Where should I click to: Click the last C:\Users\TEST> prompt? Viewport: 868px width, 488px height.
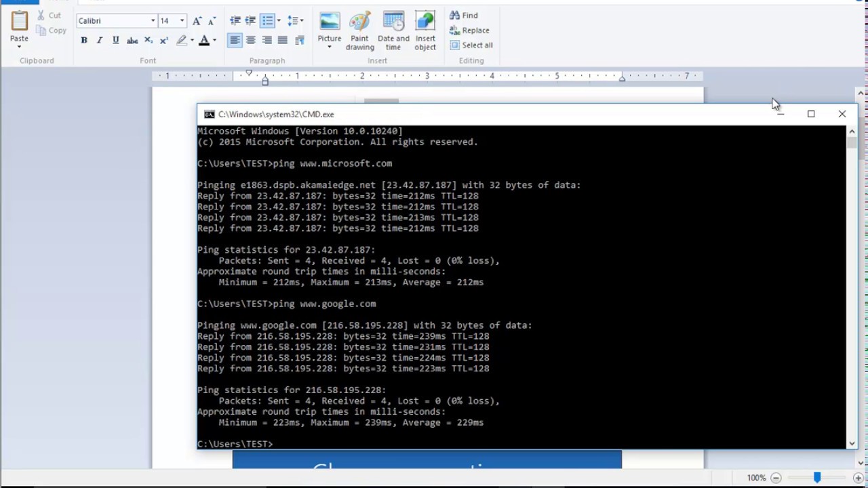click(x=235, y=444)
